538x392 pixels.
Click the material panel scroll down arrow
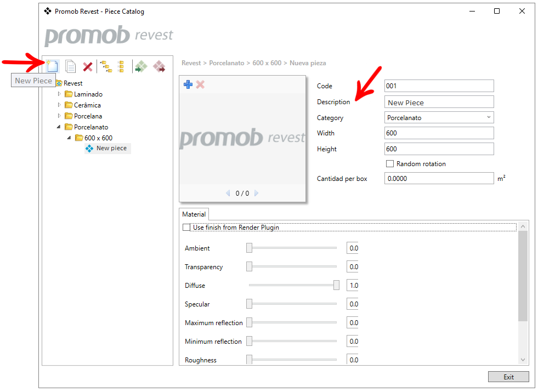(x=523, y=360)
